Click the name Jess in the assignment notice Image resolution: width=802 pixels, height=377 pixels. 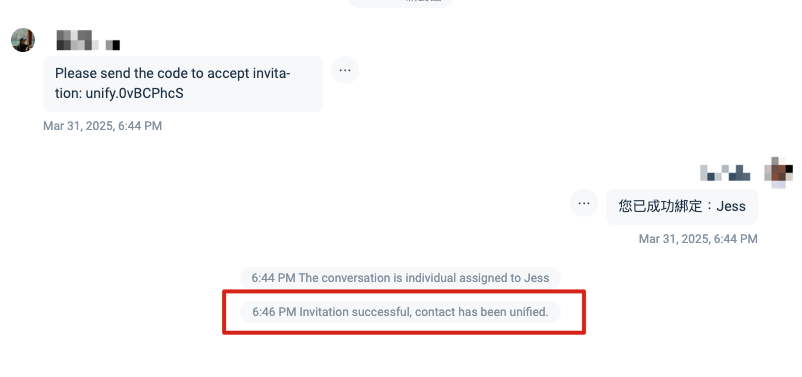536,278
